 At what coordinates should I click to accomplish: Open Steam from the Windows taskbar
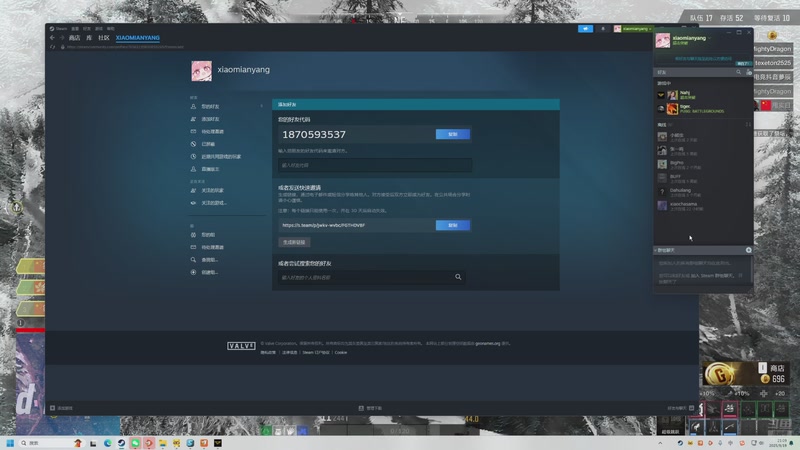(121, 443)
